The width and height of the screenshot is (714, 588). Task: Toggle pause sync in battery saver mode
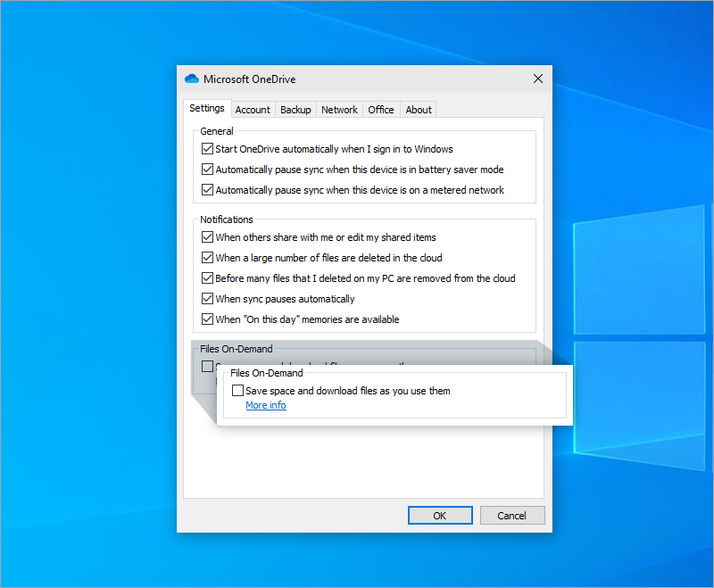coord(207,170)
